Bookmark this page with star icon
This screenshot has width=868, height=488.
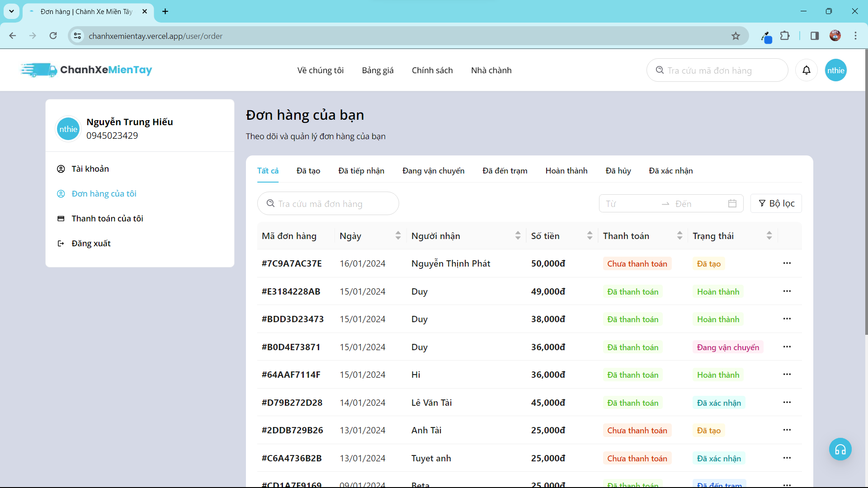click(736, 36)
